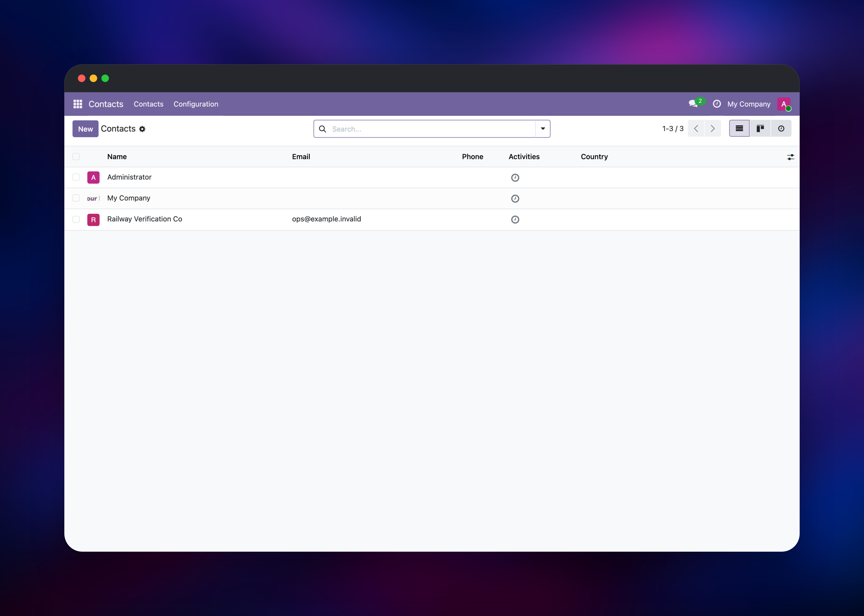Select the Railway Verification Co checkbox

(x=76, y=219)
